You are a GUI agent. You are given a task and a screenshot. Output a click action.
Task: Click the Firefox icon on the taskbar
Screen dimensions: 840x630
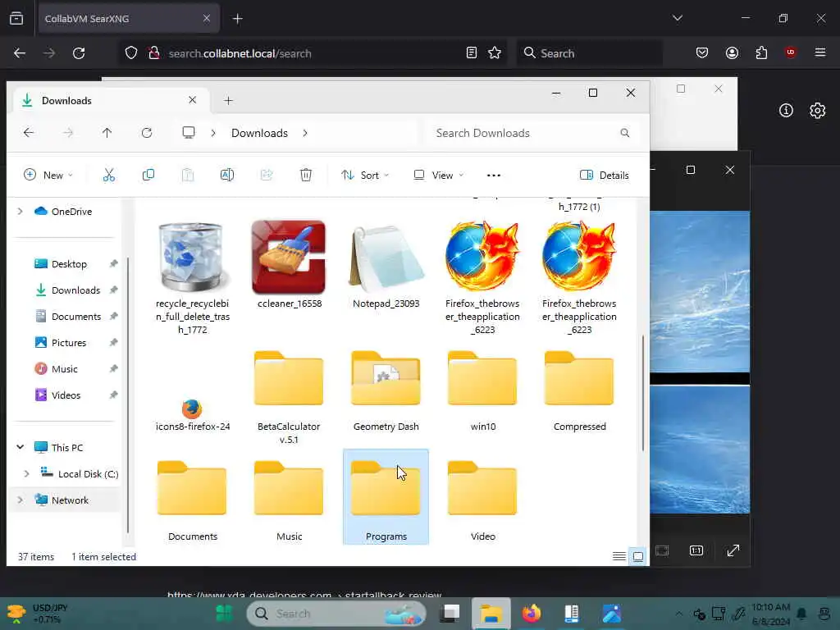coord(531,614)
